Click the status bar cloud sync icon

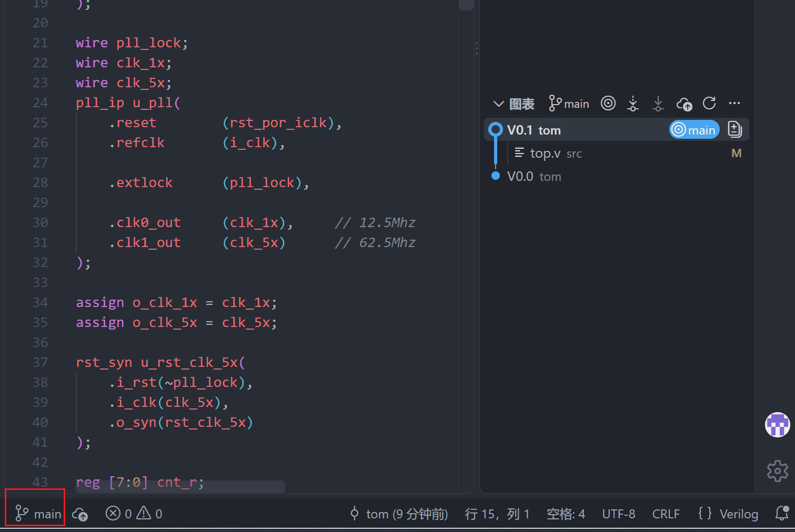coord(80,514)
